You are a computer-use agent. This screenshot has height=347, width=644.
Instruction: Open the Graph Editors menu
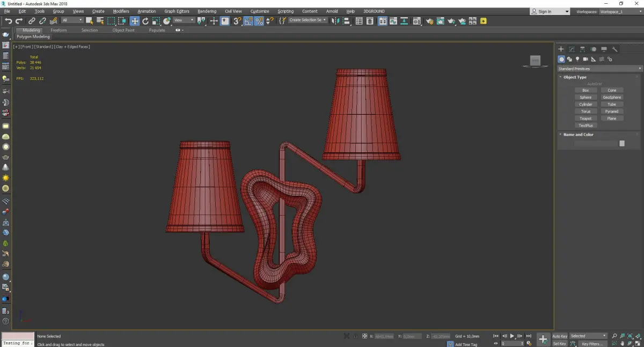177,11
